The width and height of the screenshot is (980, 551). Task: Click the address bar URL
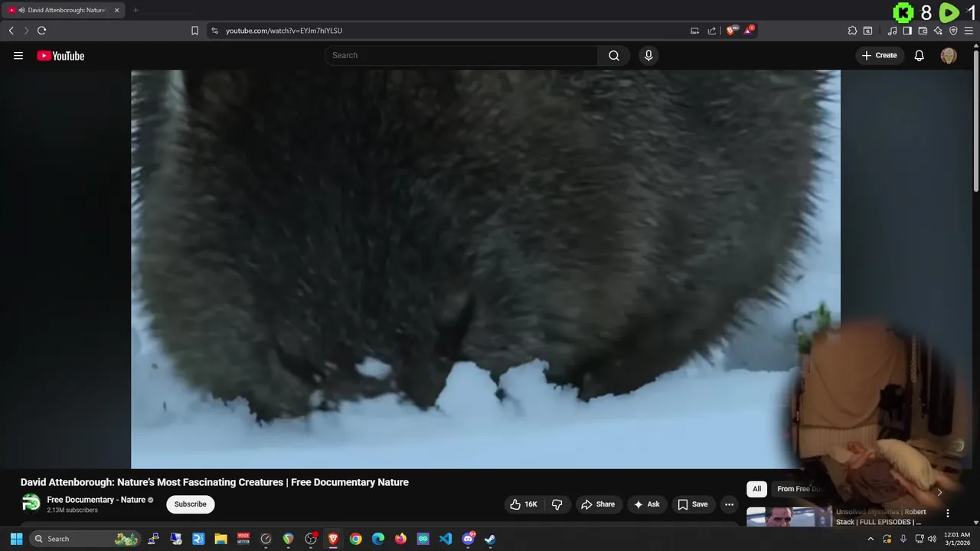pyautogui.click(x=284, y=31)
